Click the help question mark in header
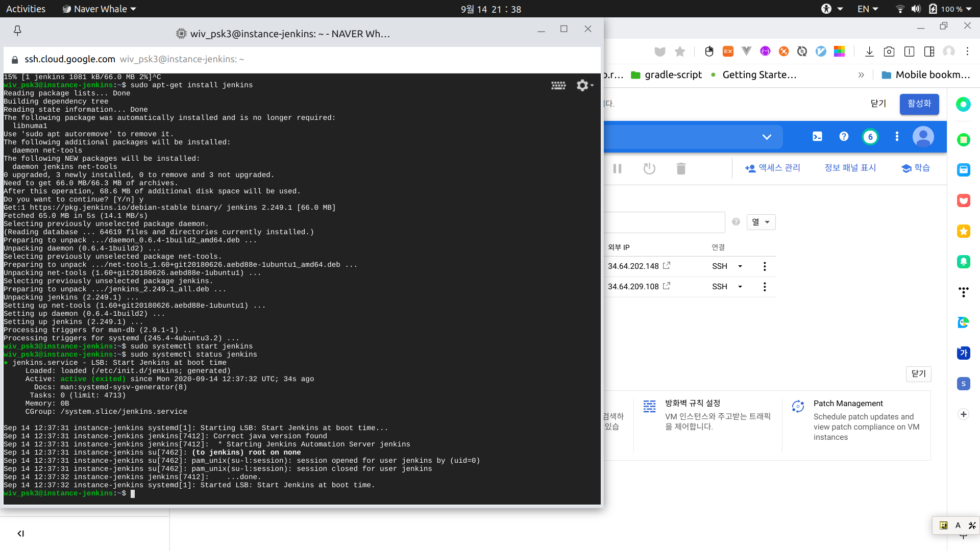 [x=844, y=136]
